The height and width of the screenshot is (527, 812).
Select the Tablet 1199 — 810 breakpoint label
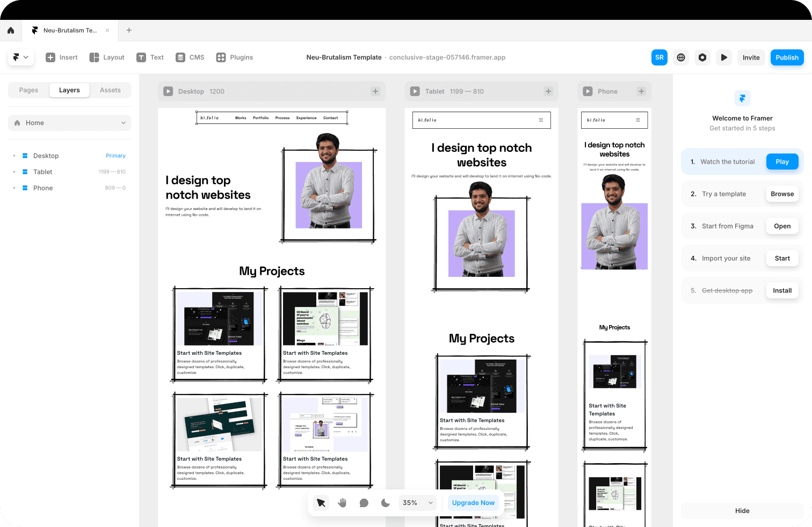click(454, 91)
